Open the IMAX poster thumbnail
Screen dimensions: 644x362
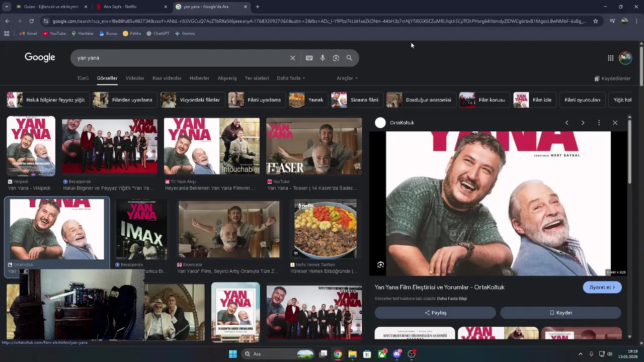(142, 229)
